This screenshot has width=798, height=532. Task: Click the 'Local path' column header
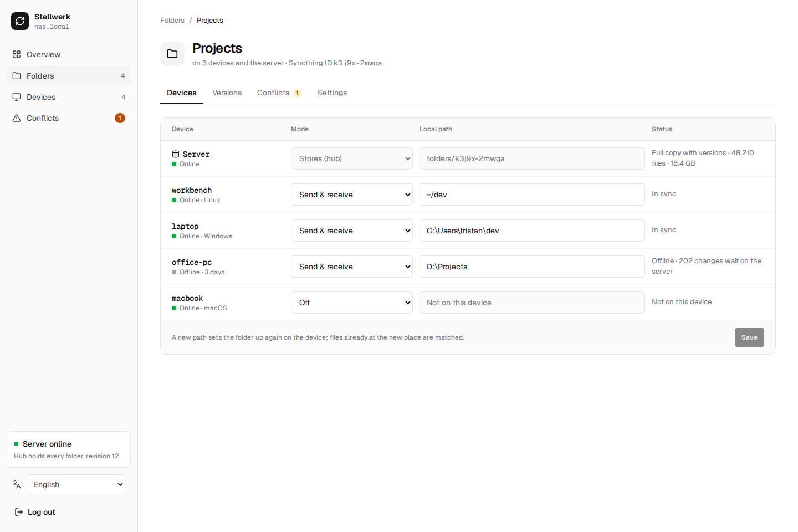436,129
